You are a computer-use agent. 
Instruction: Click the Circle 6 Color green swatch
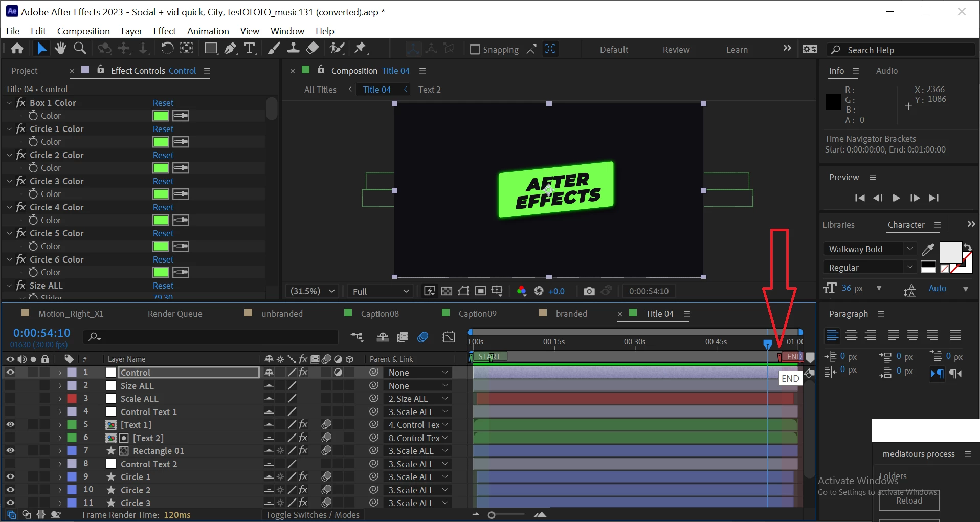coord(161,272)
